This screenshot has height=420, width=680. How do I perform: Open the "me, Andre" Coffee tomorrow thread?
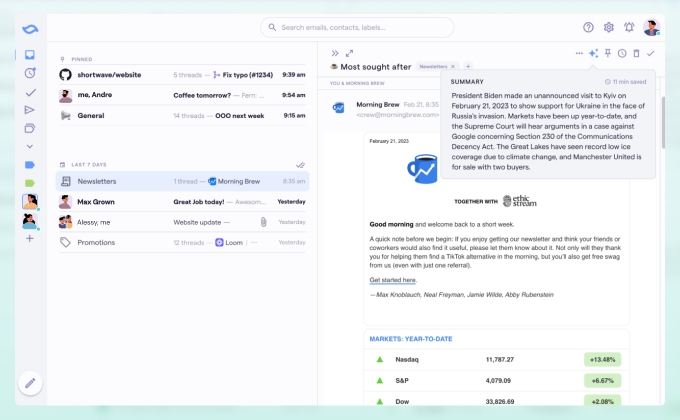pyautogui.click(x=182, y=95)
